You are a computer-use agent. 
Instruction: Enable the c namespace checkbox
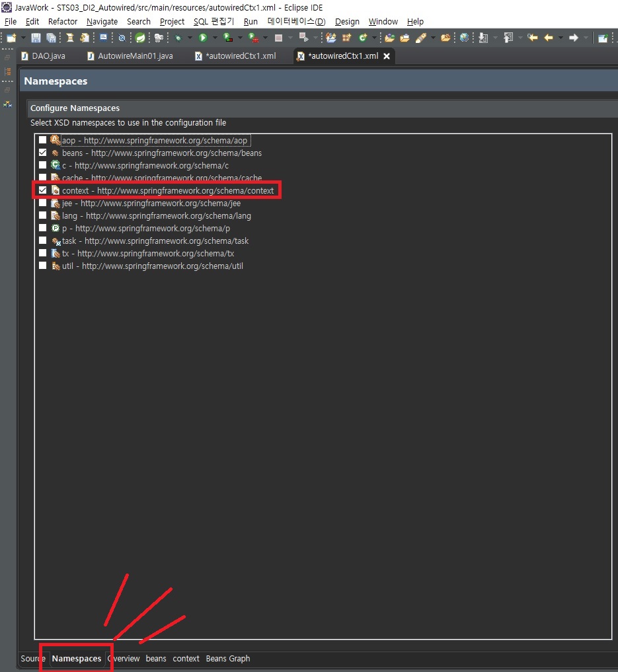[42, 165]
